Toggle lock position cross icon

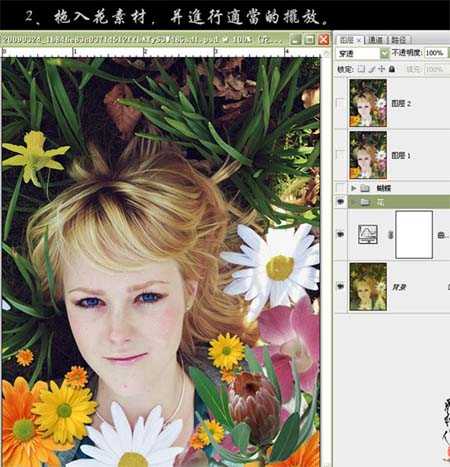(x=382, y=69)
